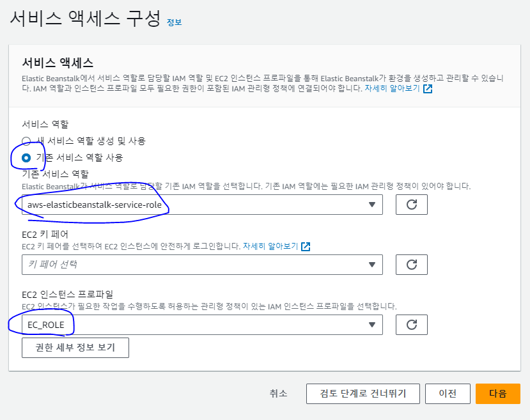530x420 pixels.
Task: Click 정보 link next to page title
Action: pyautogui.click(x=175, y=22)
